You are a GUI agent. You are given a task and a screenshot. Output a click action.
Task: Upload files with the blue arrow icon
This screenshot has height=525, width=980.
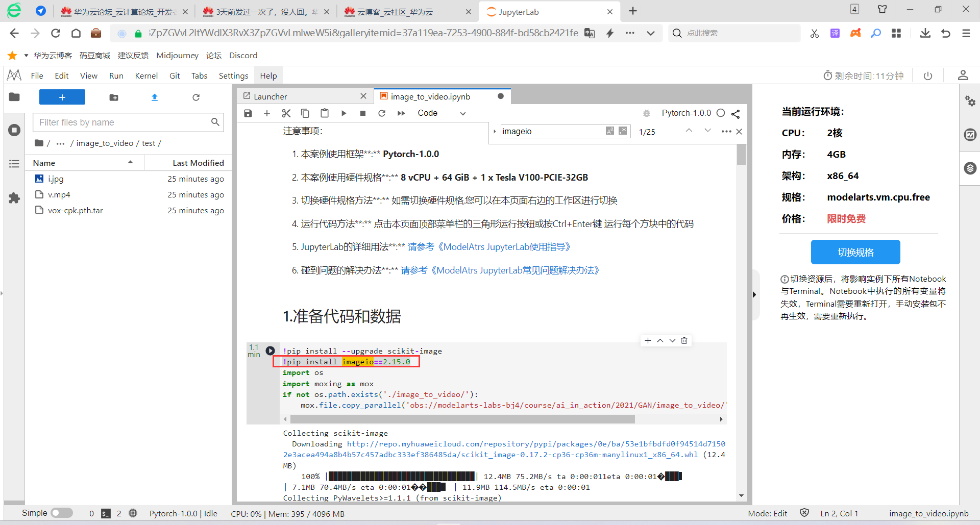[155, 97]
